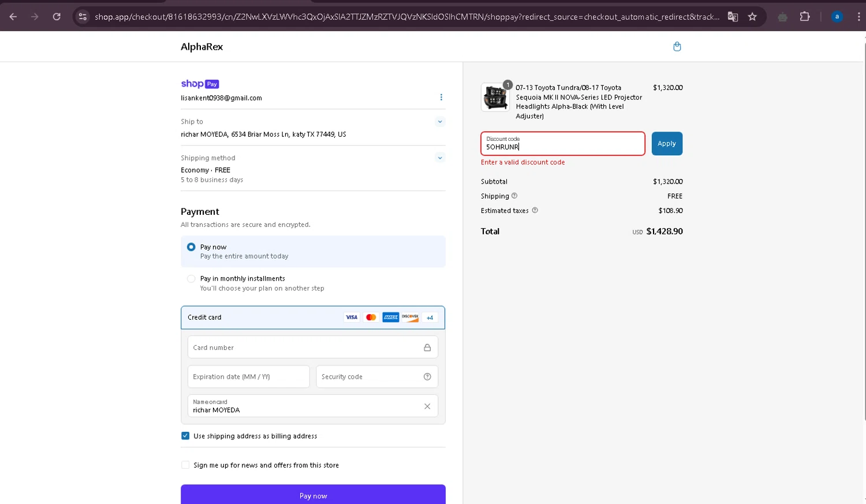
Task: Click the Estimated taxes $108.90 value
Action: click(670, 211)
